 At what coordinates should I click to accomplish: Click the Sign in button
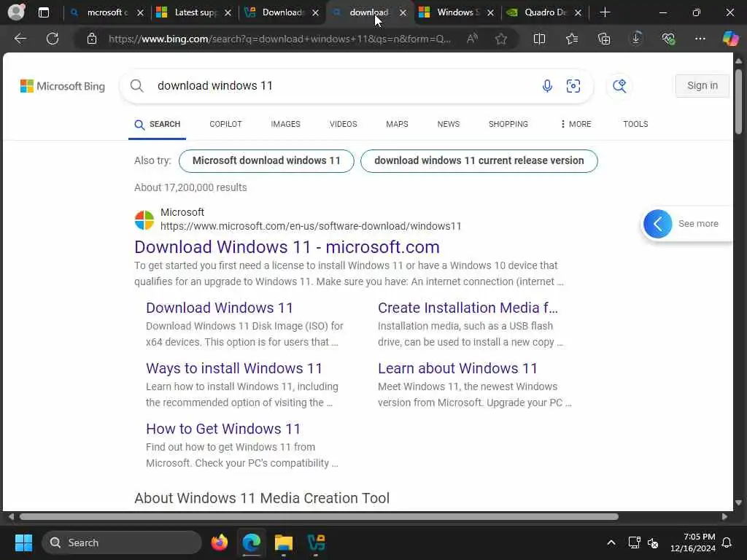pos(702,86)
